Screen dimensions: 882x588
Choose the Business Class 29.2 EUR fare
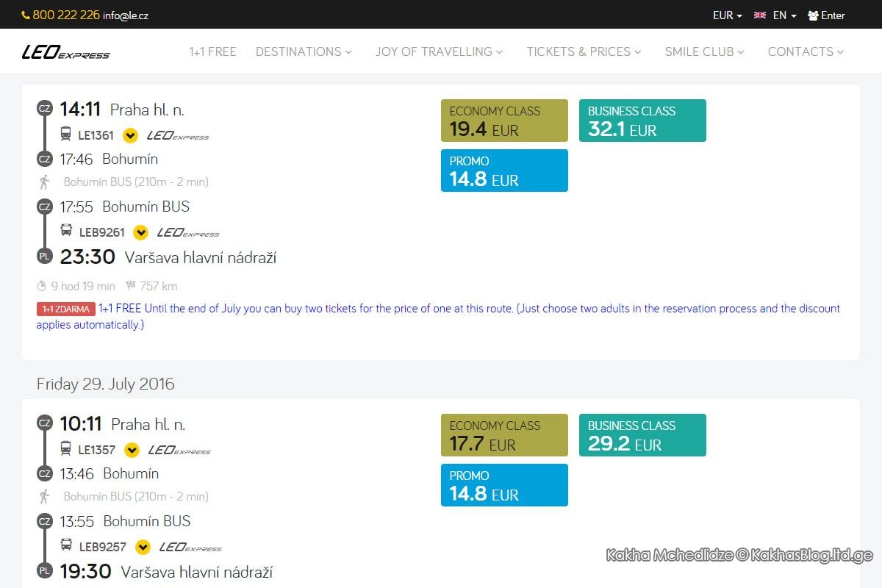pyautogui.click(x=642, y=435)
